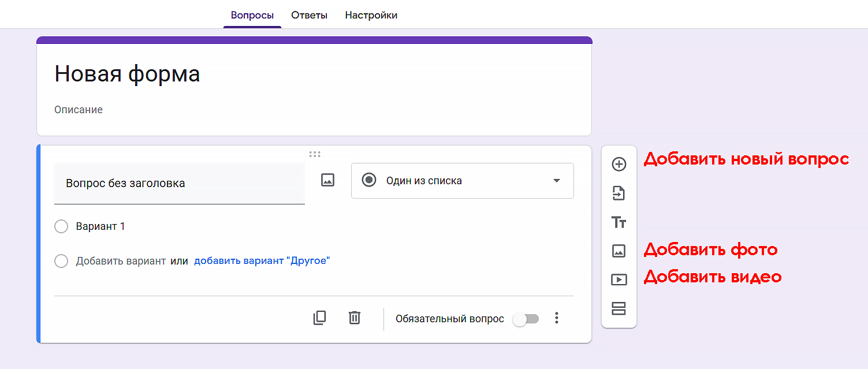Add a new section with sidebar icon
Screen dimensions: 868x369
point(619,308)
